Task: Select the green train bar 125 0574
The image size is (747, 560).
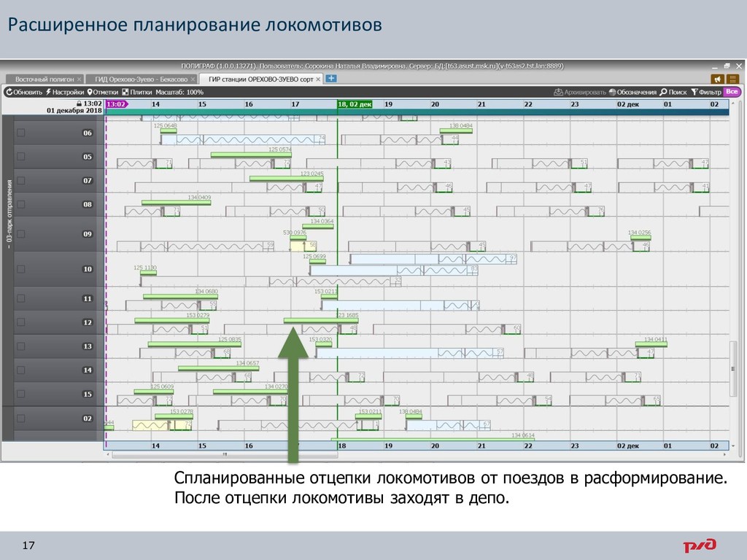Action: pos(251,155)
